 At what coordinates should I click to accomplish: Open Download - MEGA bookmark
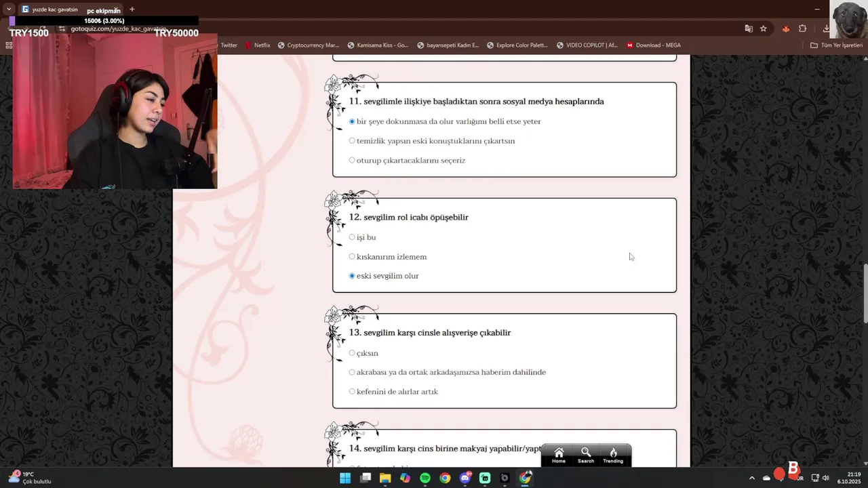(653, 45)
